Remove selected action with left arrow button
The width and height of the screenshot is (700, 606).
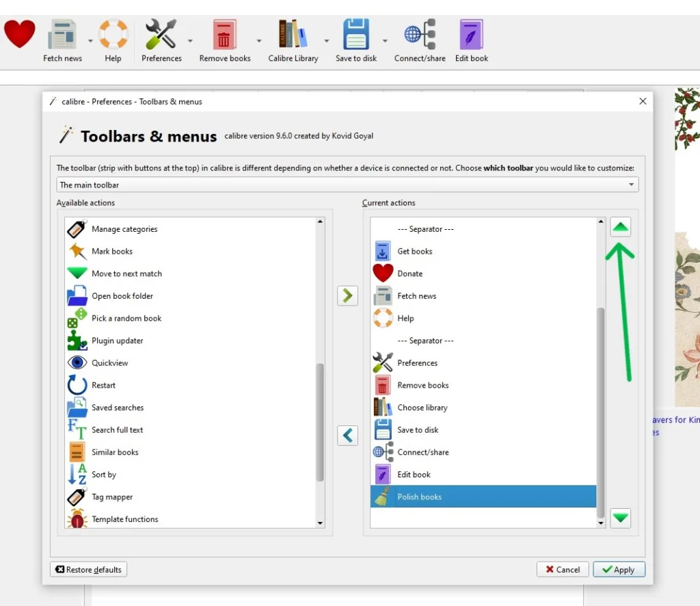tap(347, 436)
